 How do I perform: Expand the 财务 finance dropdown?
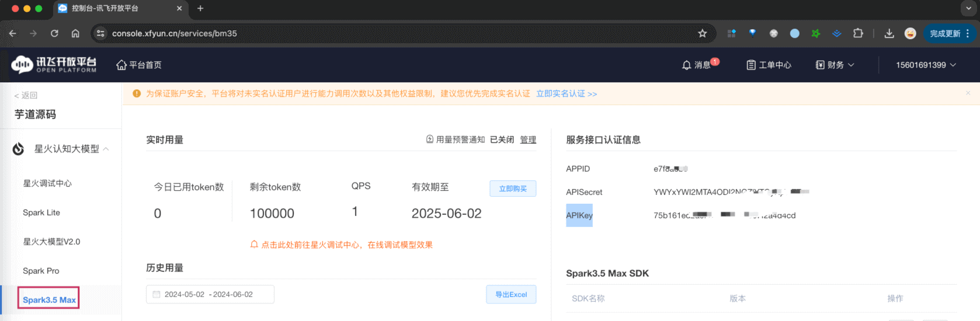click(x=835, y=65)
